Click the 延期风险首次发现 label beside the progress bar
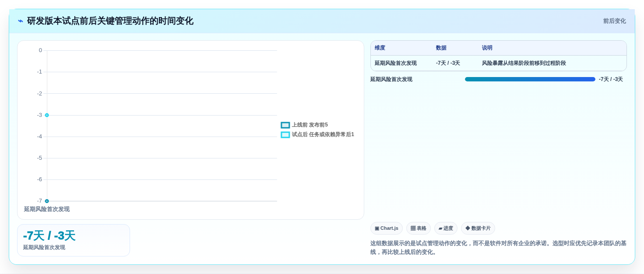The image size is (644, 274). pyautogui.click(x=391, y=80)
